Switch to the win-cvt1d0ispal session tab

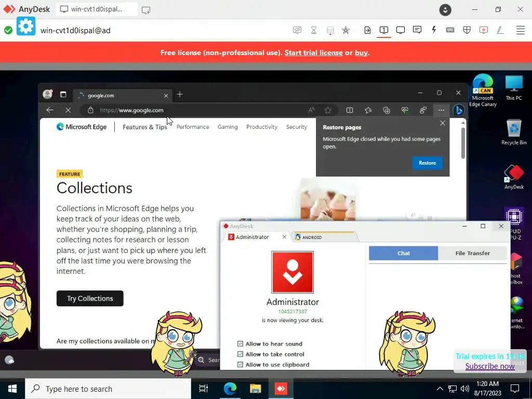pos(97,9)
